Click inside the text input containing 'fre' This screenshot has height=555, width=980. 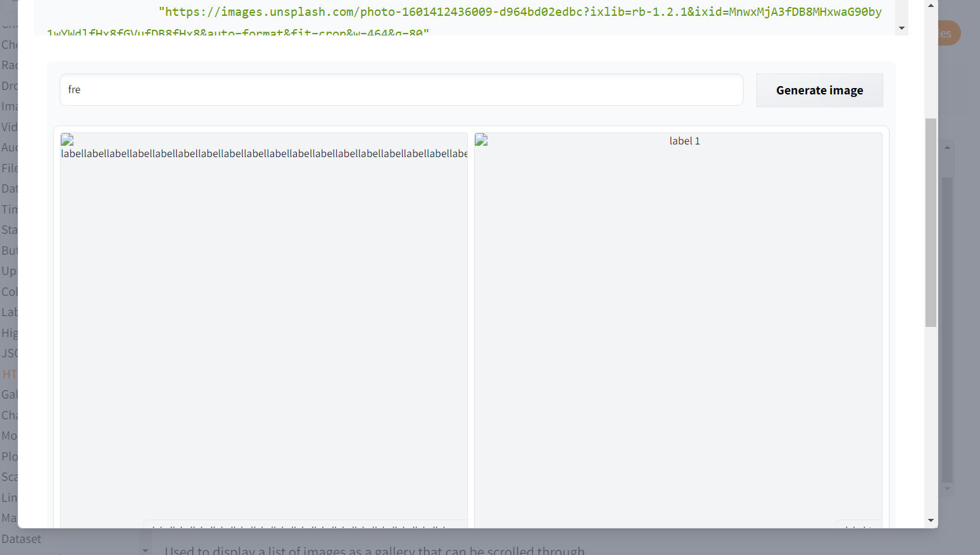[x=401, y=89]
